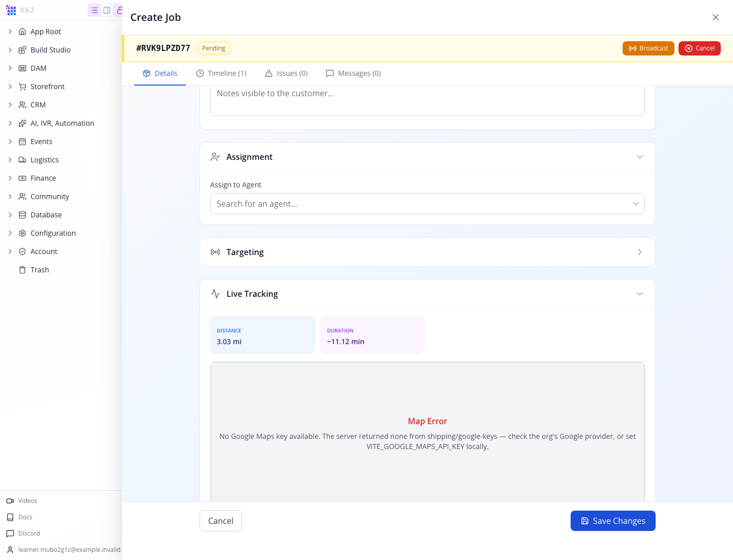Viewport: 733px width, 560px height.
Task: Click the footer Cancel button
Action: pos(220,521)
